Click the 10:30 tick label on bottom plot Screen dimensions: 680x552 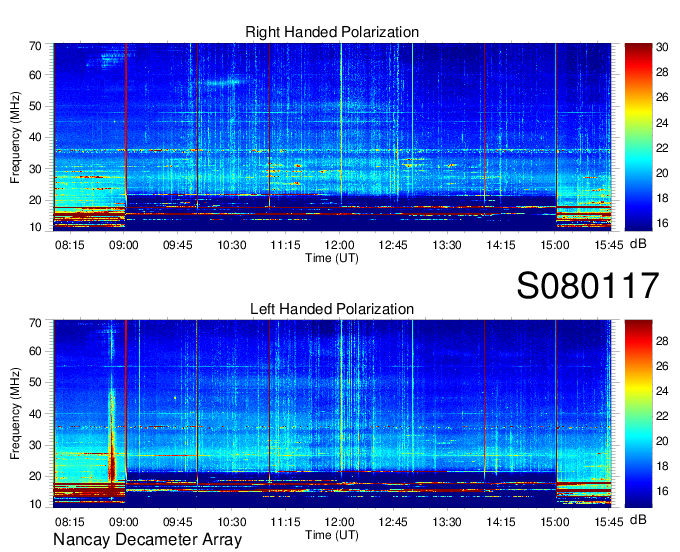(232, 522)
